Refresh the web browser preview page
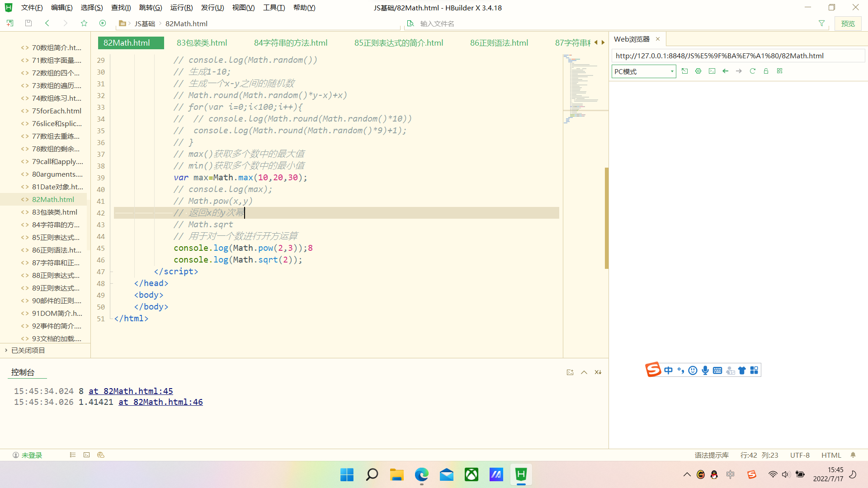This screenshot has width=868, height=488. click(x=752, y=71)
